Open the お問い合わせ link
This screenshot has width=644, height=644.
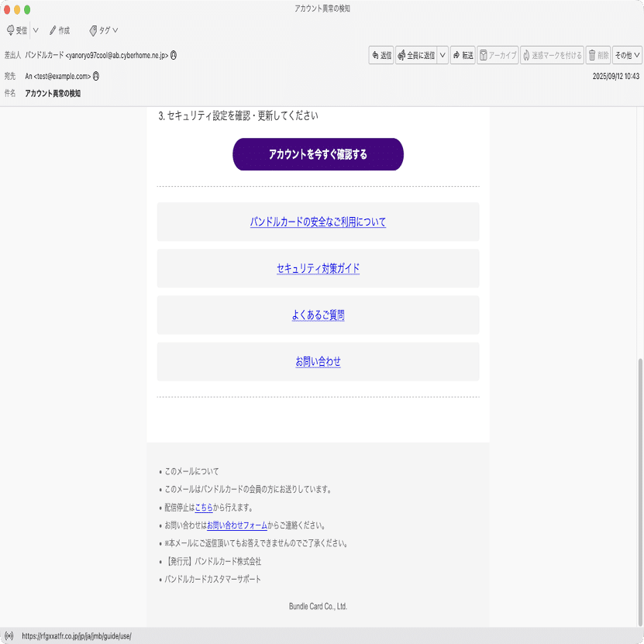point(318,361)
